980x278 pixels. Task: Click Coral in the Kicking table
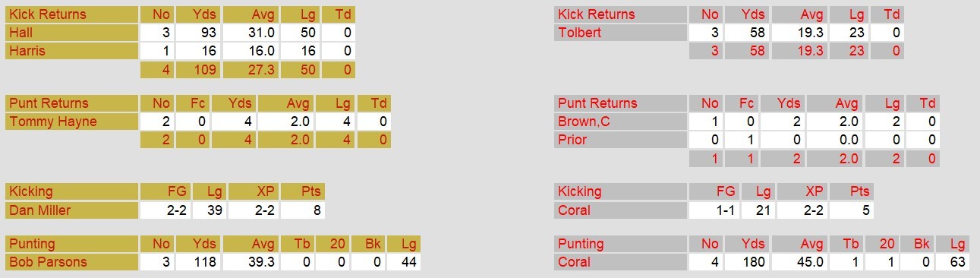point(574,210)
